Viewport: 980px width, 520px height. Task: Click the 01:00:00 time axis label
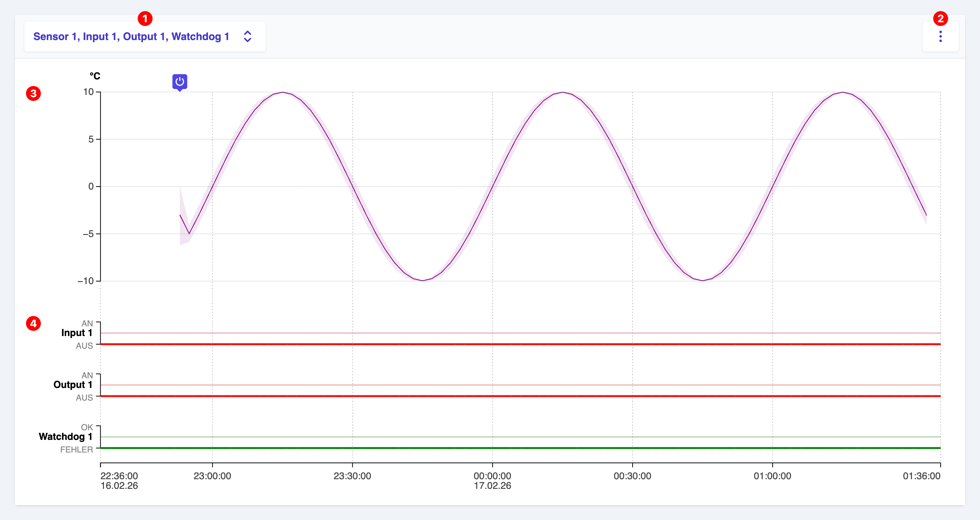pyautogui.click(x=772, y=476)
